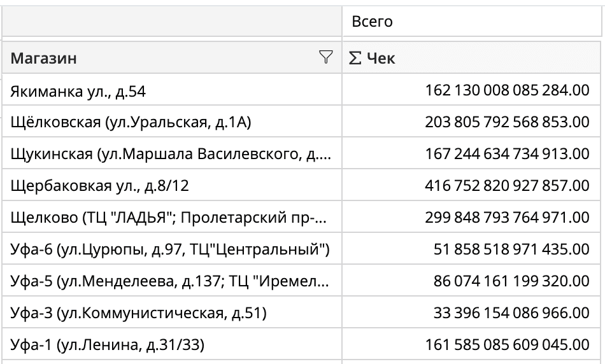The height and width of the screenshot is (364, 605).
Task: Click the sigma icon beside Чек
Action: 356,59
